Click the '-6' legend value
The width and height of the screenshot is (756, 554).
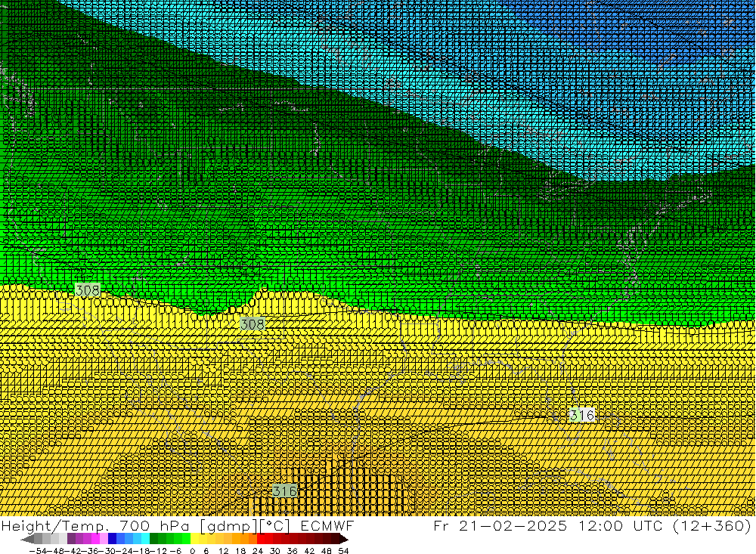coord(175,551)
